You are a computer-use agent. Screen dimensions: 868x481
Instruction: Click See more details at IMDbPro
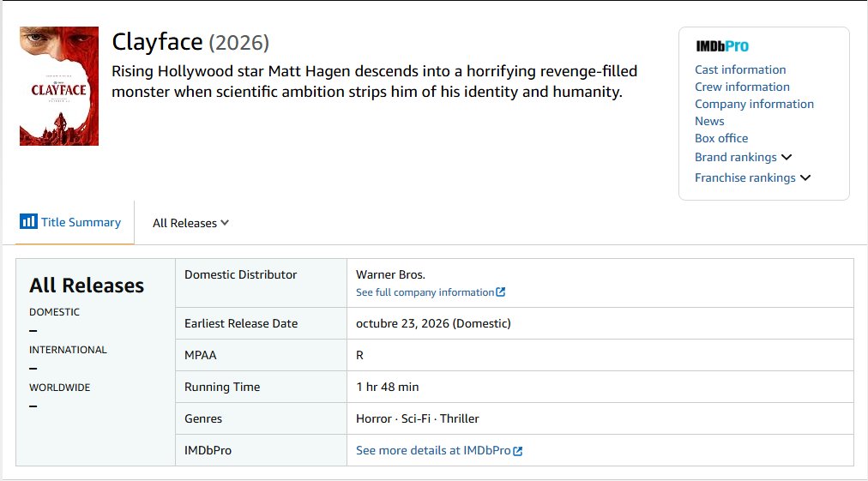(x=433, y=450)
